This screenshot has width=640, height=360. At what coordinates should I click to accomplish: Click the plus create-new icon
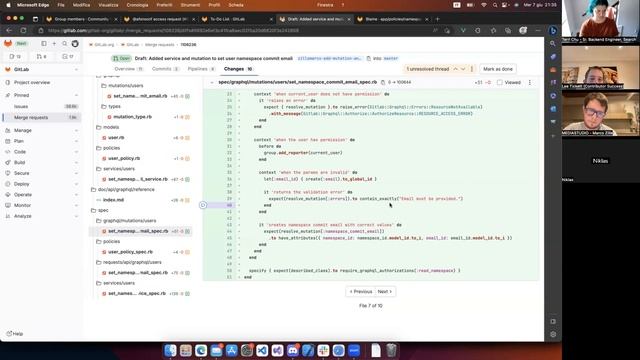click(54, 43)
